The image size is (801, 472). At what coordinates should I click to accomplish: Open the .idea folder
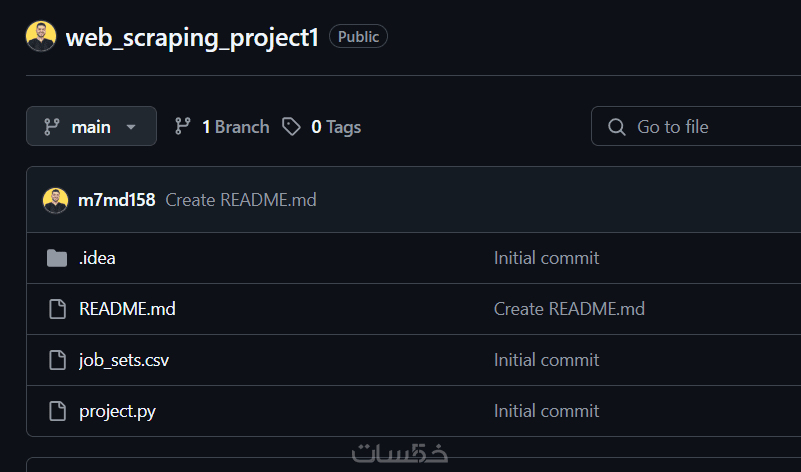coord(97,258)
